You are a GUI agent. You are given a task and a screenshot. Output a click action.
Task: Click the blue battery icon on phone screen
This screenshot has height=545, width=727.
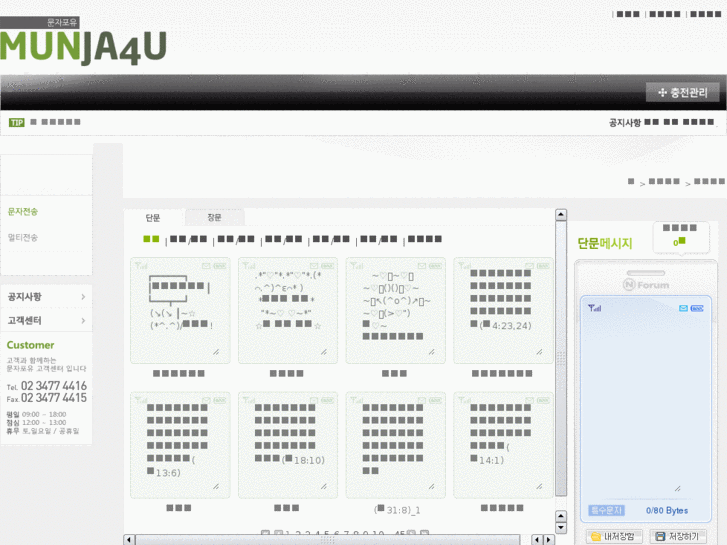(x=697, y=308)
